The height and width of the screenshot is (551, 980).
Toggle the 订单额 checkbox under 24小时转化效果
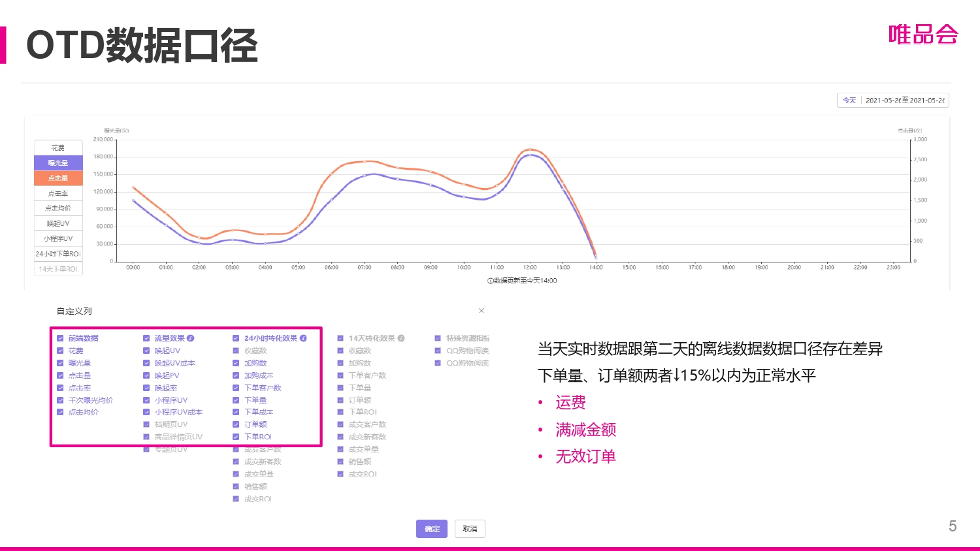(236, 424)
